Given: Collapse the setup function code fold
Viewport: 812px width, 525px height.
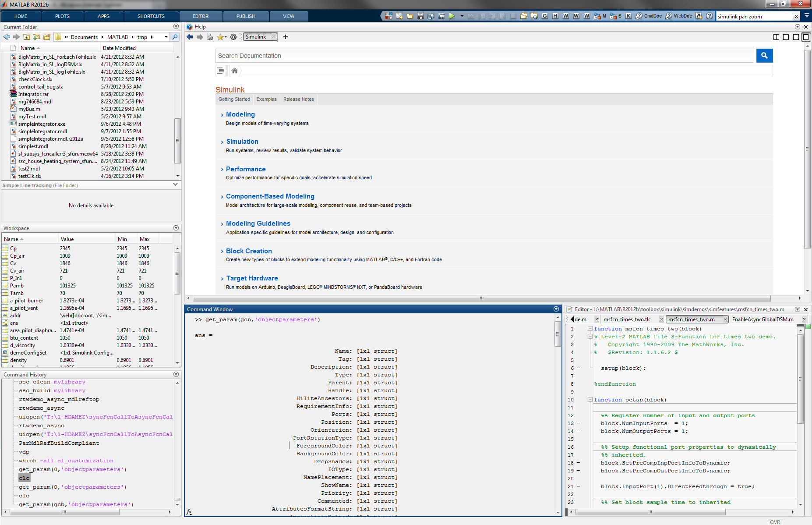Looking at the screenshot, I should pos(590,400).
